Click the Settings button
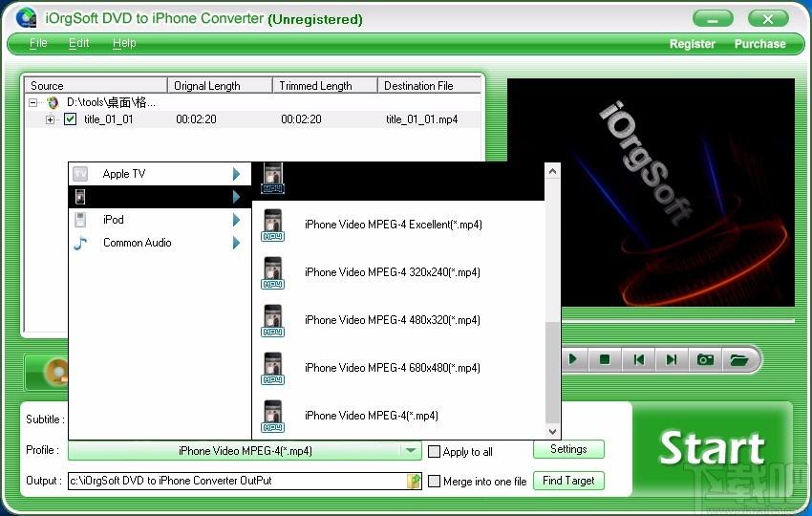The height and width of the screenshot is (516, 812). [x=568, y=449]
